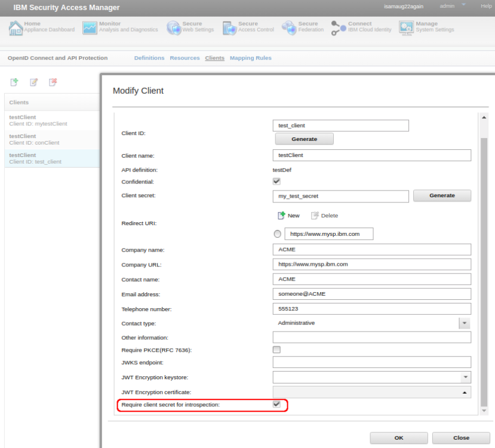Toggle Require client secret for introspection

pos(276,404)
